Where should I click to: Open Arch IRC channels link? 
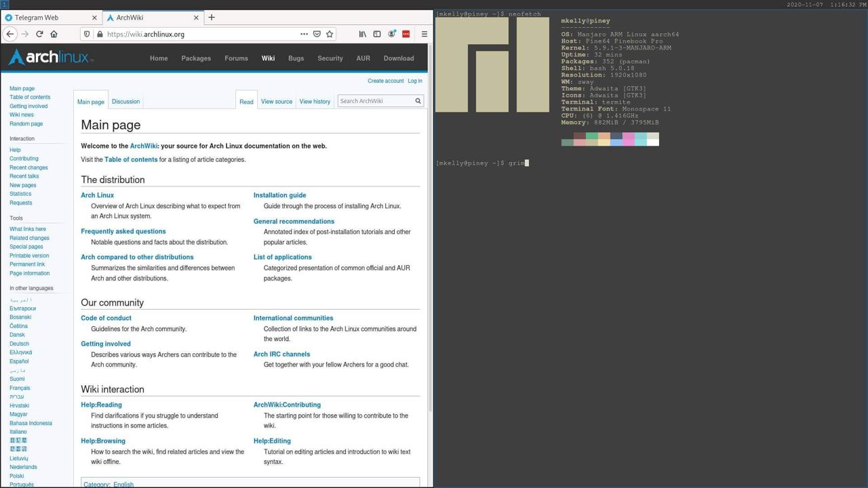point(281,354)
